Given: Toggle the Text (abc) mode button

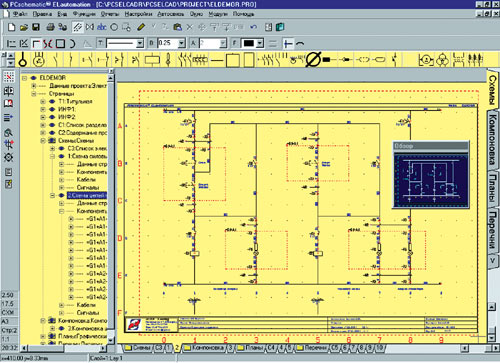Looking at the screenshot, I should coord(101,27).
